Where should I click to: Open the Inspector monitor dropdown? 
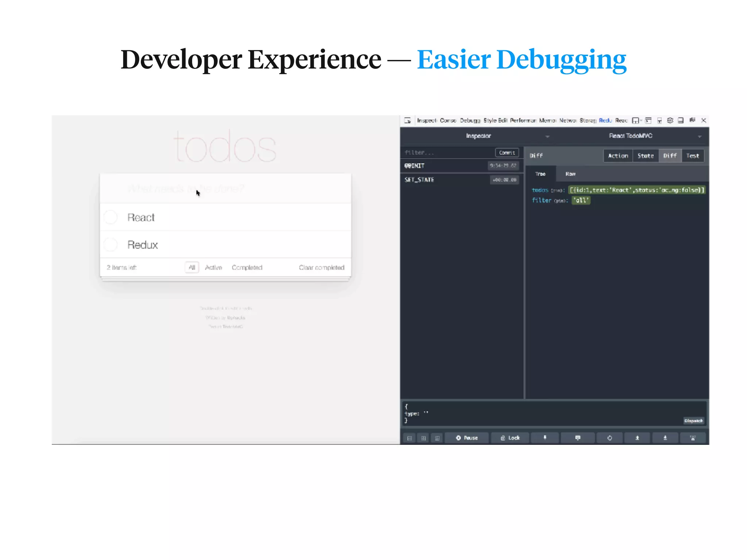(x=479, y=136)
